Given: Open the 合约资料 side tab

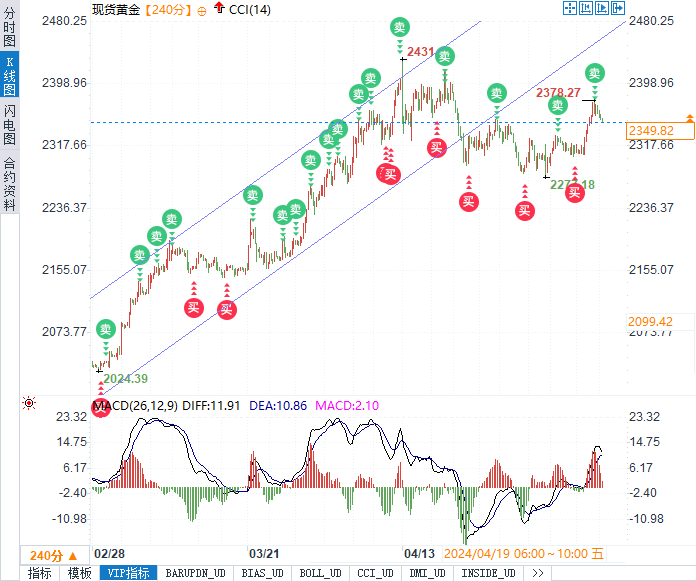Looking at the screenshot, I should pyautogui.click(x=9, y=183).
